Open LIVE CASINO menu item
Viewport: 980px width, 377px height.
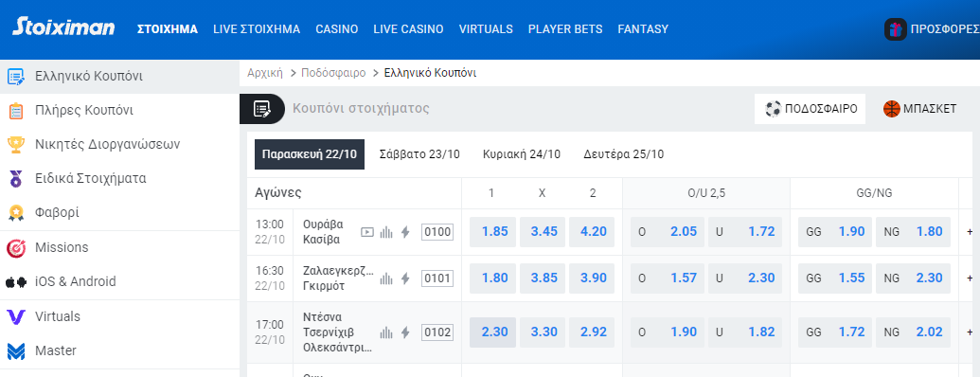coord(409,29)
